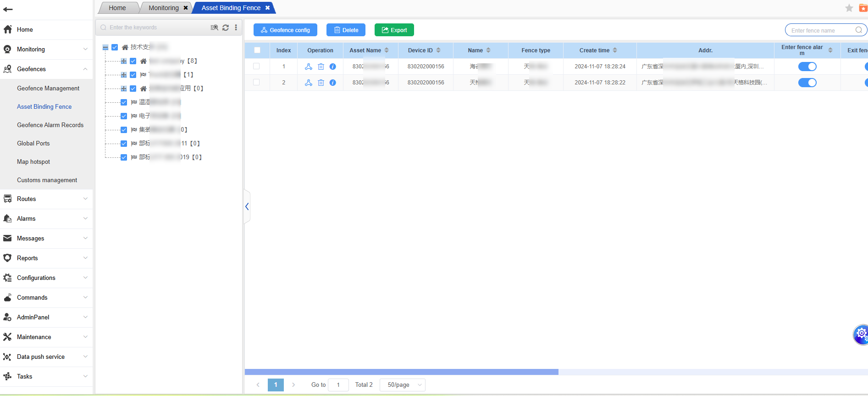The image size is (868, 396).
Task: Click the refresh icon in tree panel
Action: (226, 28)
